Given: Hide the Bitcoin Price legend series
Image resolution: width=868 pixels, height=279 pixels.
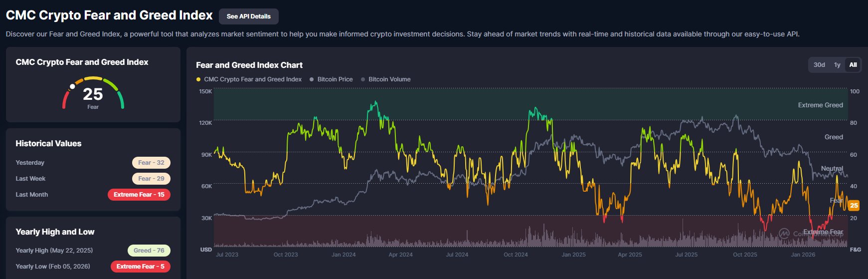Looking at the screenshot, I should pyautogui.click(x=331, y=79).
